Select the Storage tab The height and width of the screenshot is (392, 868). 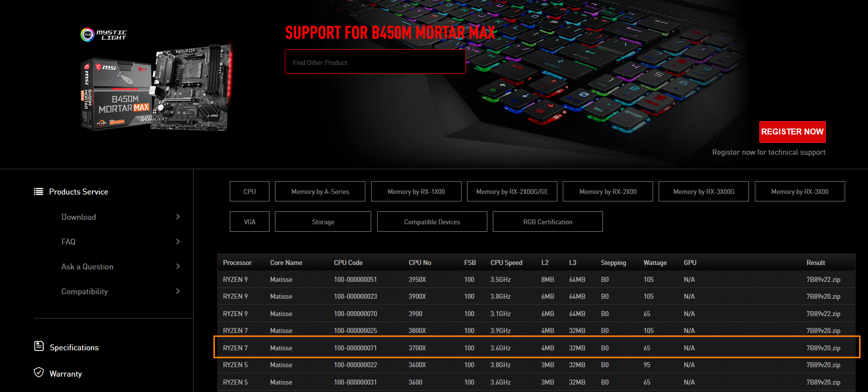click(x=323, y=222)
